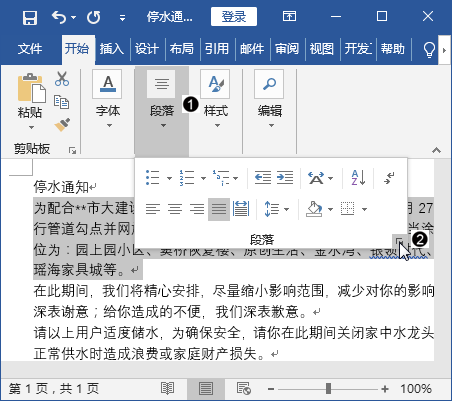Switch to Print Layout view
Screen dimensions: 452x401
(206, 389)
